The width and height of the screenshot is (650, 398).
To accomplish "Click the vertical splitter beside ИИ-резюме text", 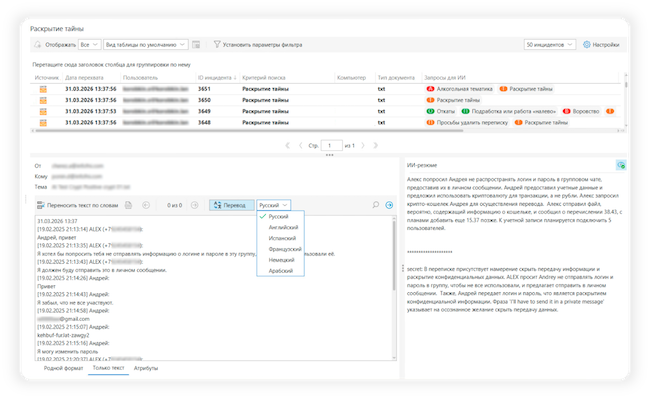I will [403, 269].
